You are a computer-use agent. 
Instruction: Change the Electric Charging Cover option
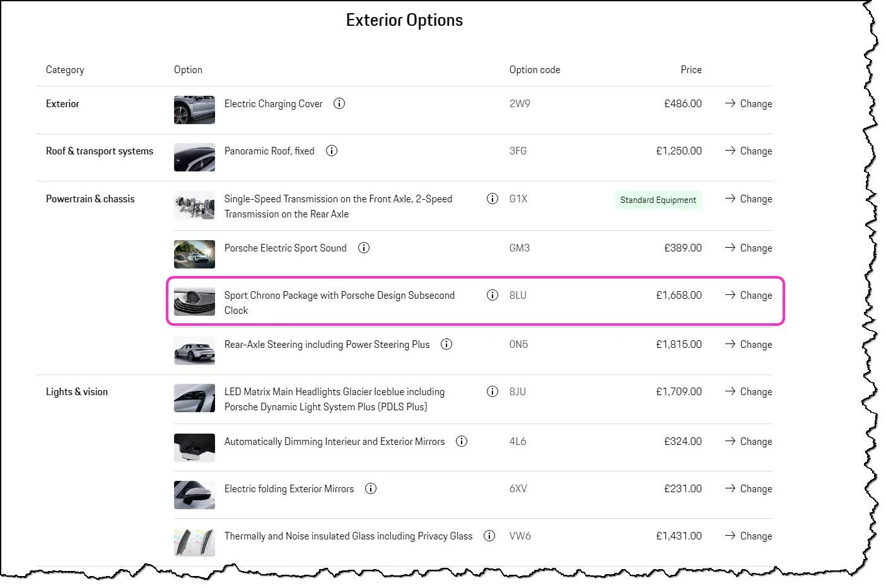point(749,103)
